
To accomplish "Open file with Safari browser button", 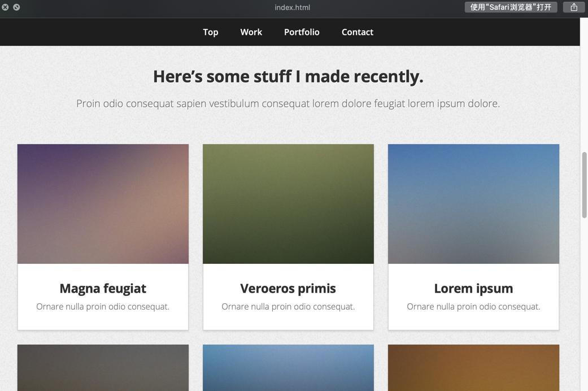I will [511, 7].
